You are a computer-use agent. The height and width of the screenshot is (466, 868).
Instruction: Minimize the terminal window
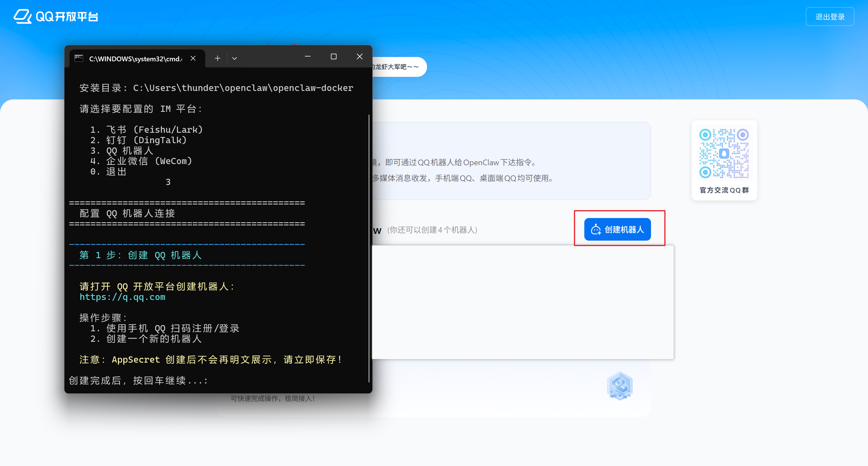pos(307,56)
